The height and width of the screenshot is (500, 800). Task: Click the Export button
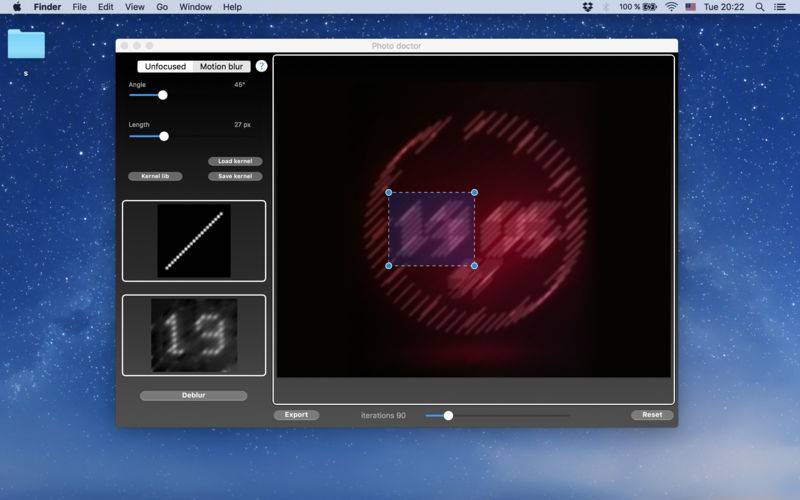[296, 415]
